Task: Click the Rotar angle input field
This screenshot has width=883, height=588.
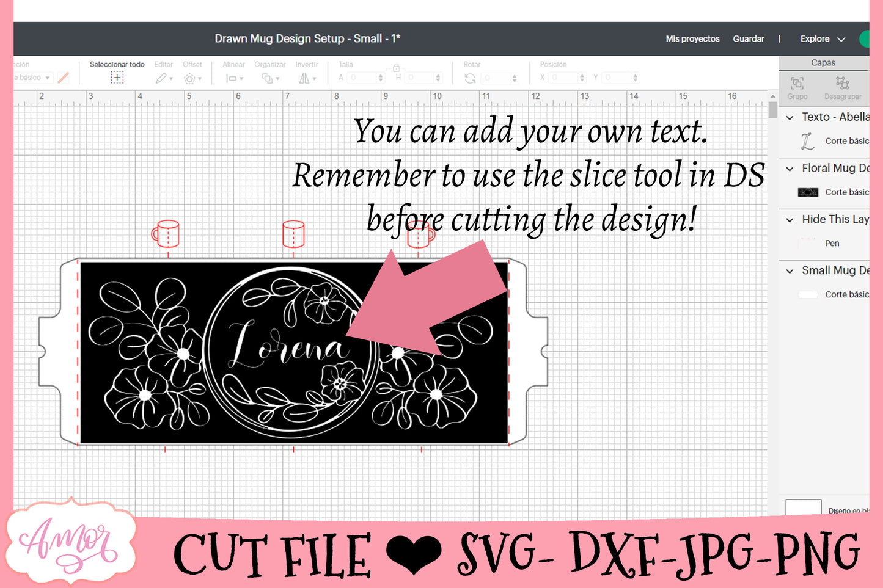Action: tap(498, 78)
